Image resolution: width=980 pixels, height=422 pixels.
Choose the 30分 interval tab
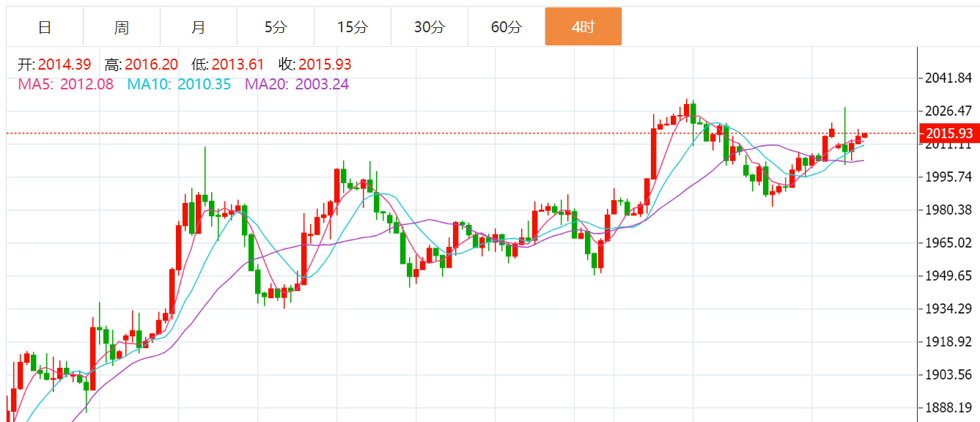click(430, 27)
